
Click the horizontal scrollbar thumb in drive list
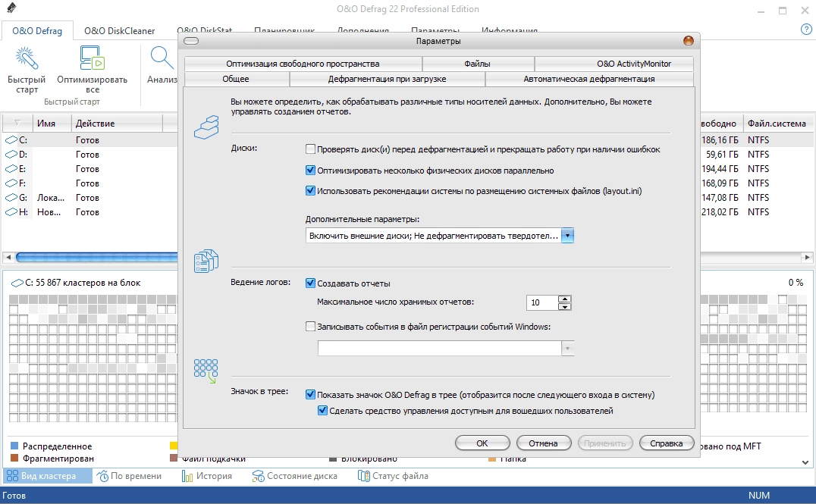tap(96, 257)
